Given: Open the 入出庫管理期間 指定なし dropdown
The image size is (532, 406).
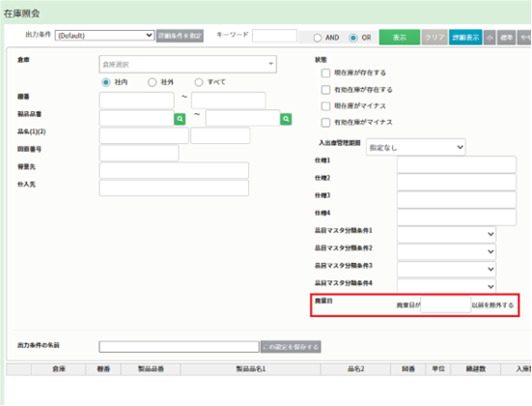Looking at the screenshot, I should pyautogui.click(x=415, y=148).
